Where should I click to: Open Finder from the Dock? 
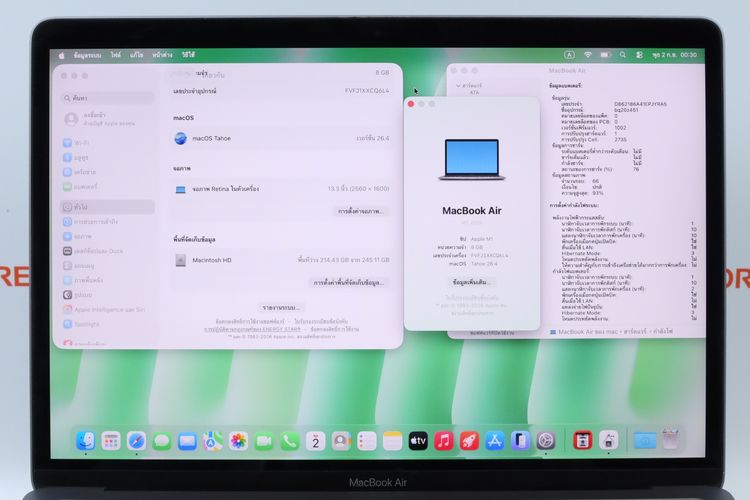86,441
